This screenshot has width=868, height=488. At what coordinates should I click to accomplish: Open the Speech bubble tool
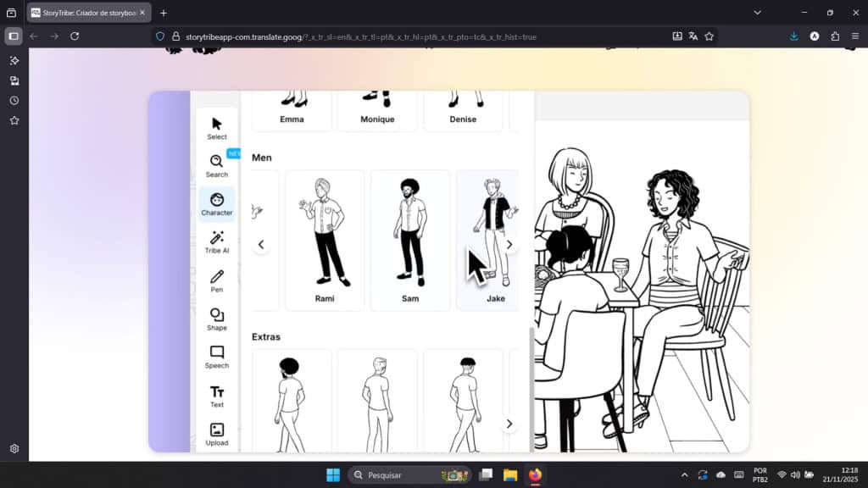click(x=216, y=356)
